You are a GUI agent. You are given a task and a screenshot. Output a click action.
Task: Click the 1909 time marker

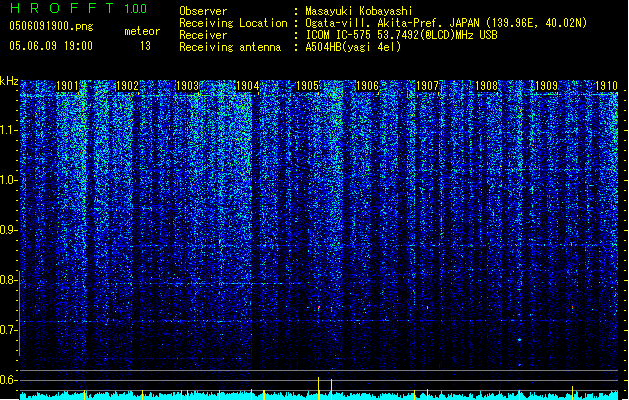click(547, 86)
